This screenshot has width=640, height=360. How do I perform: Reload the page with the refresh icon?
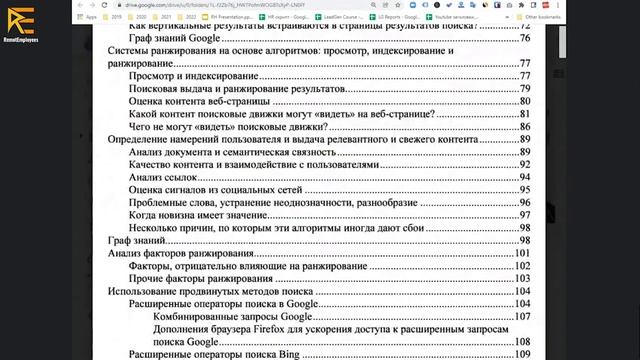click(x=104, y=5)
